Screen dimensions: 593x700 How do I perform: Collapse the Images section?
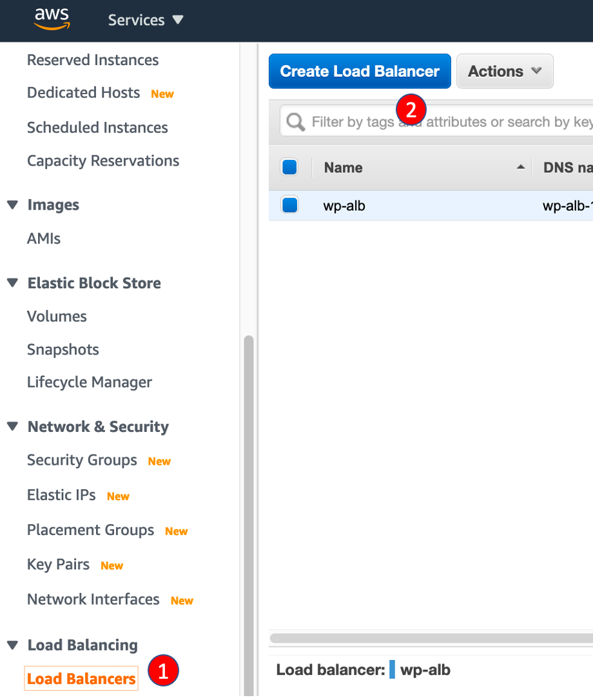click(x=12, y=205)
